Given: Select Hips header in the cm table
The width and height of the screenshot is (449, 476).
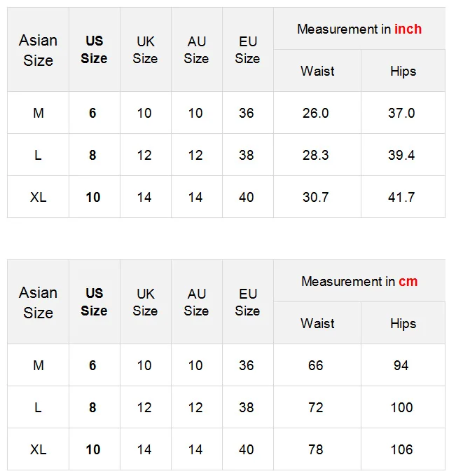Looking at the screenshot, I should (x=403, y=323).
